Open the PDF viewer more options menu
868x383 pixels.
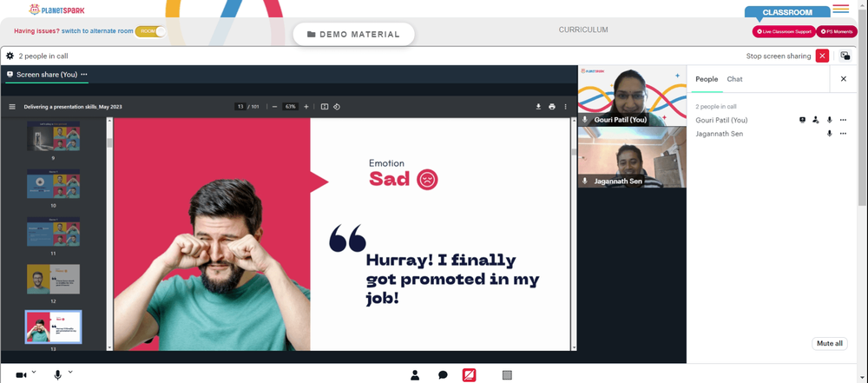pyautogui.click(x=565, y=107)
